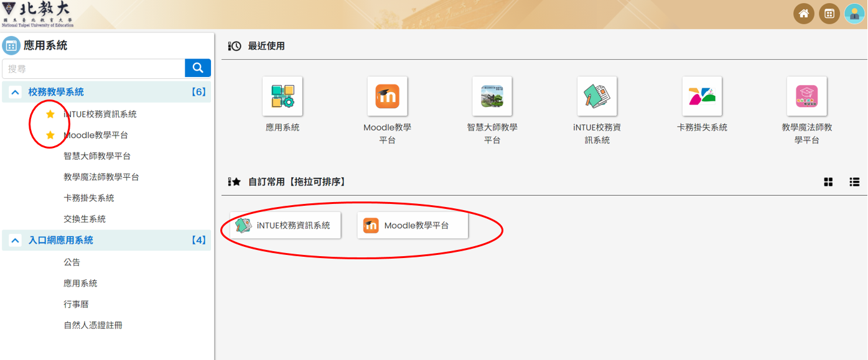Open 教學魔法師教學平台 in the sidebar

coord(101,177)
